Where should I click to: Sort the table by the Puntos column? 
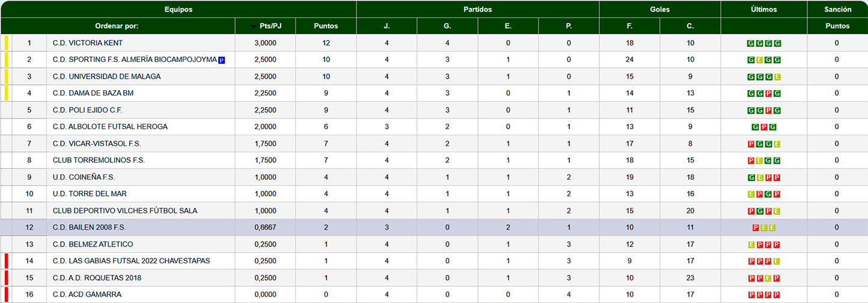(326, 26)
